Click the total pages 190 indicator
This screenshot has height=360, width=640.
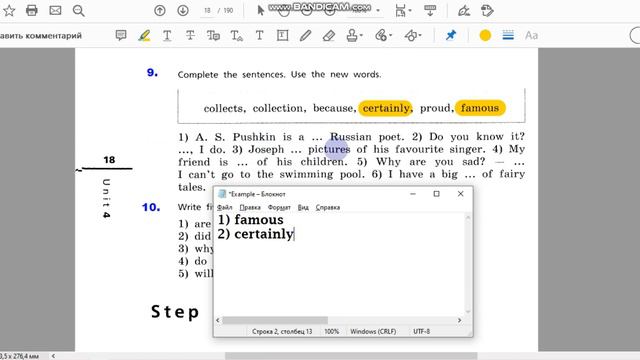tap(228, 11)
